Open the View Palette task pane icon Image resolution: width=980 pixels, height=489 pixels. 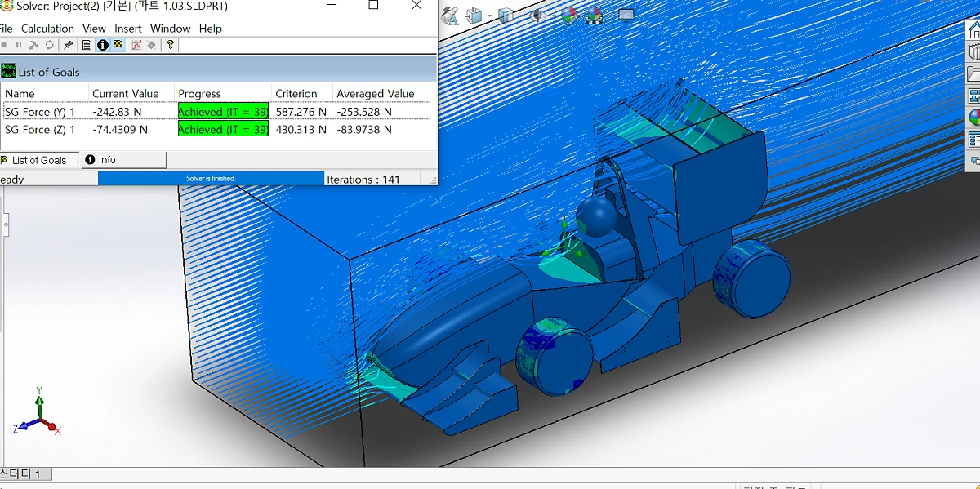[973, 96]
